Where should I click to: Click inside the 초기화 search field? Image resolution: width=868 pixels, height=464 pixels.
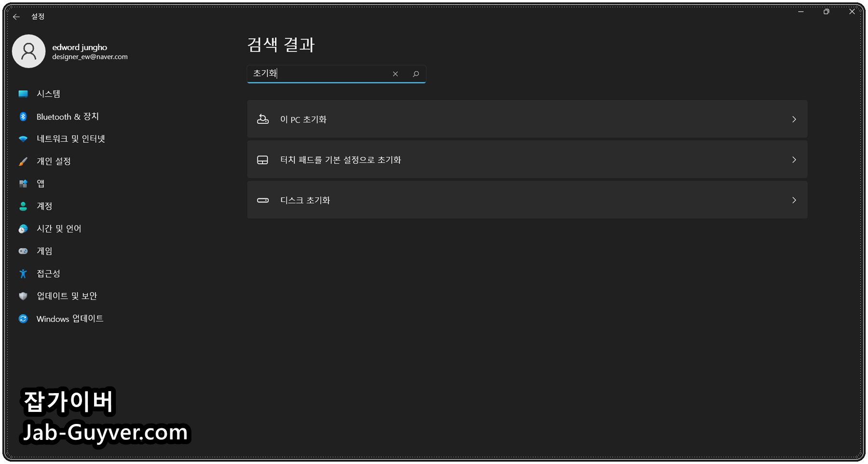[318, 74]
